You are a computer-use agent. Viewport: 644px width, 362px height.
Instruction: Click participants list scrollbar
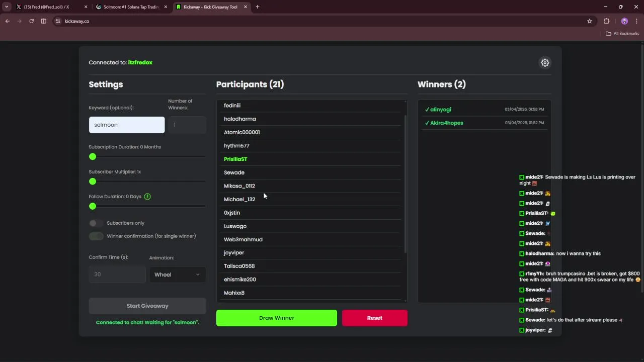pos(406,184)
